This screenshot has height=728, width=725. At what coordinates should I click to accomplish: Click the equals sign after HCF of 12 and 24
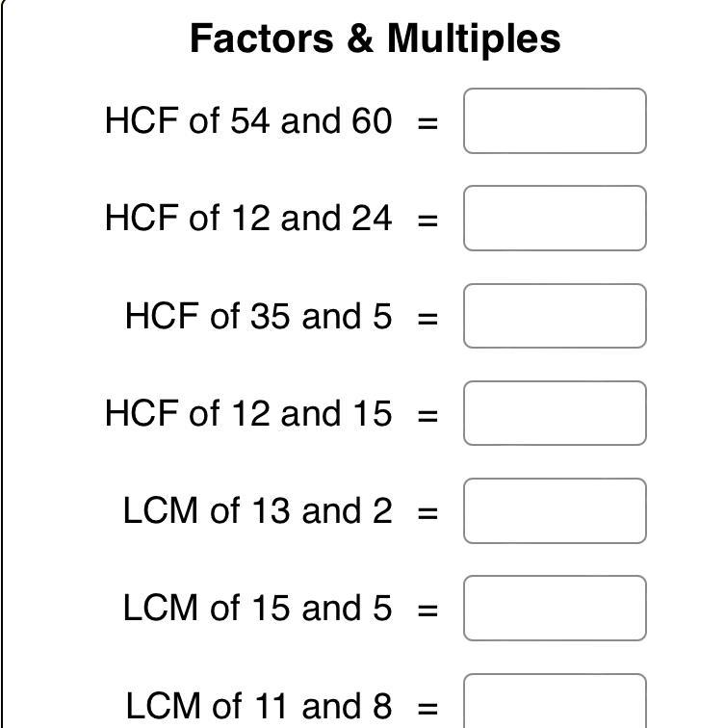pyautogui.click(x=427, y=221)
